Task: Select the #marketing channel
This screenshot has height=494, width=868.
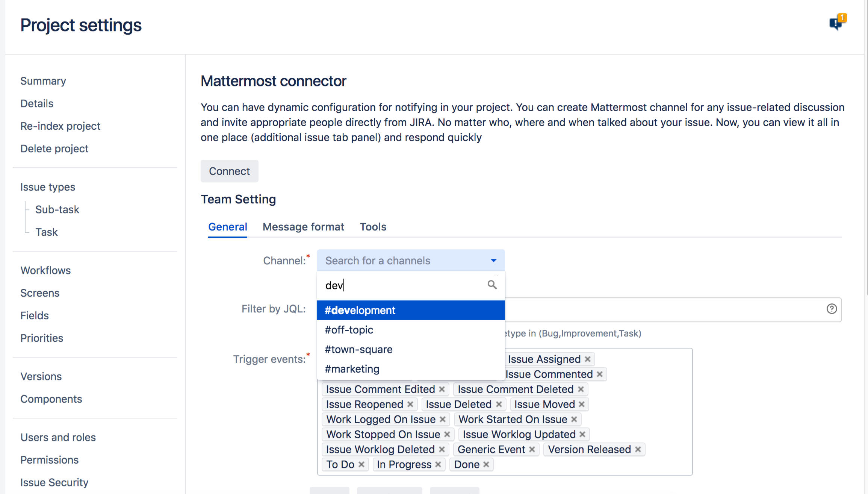Action: pos(352,369)
